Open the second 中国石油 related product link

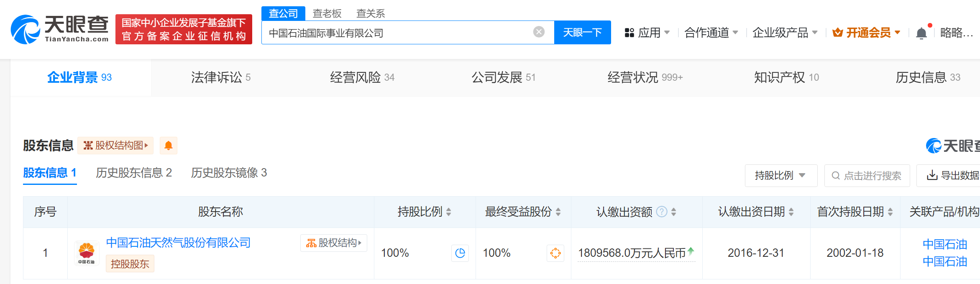pyautogui.click(x=945, y=262)
